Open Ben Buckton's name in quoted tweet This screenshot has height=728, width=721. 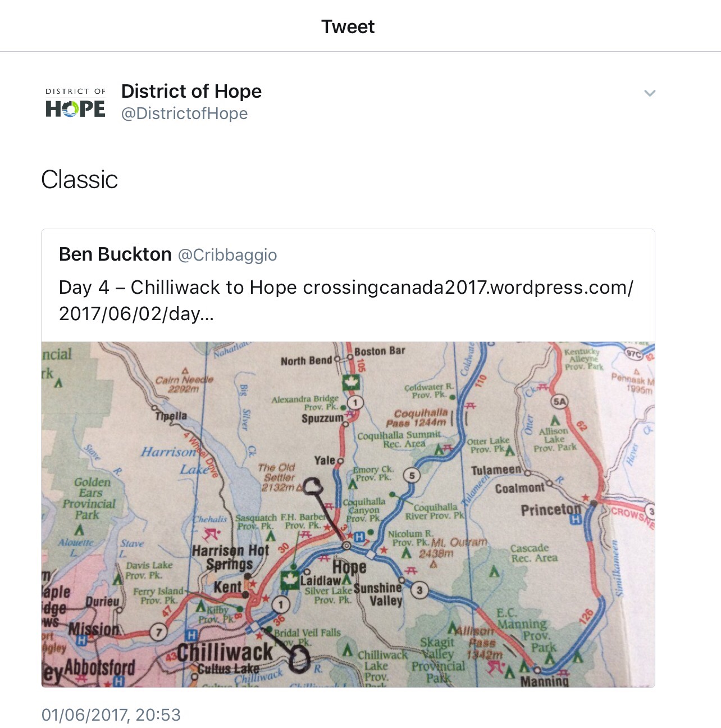(x=115, y=254)
